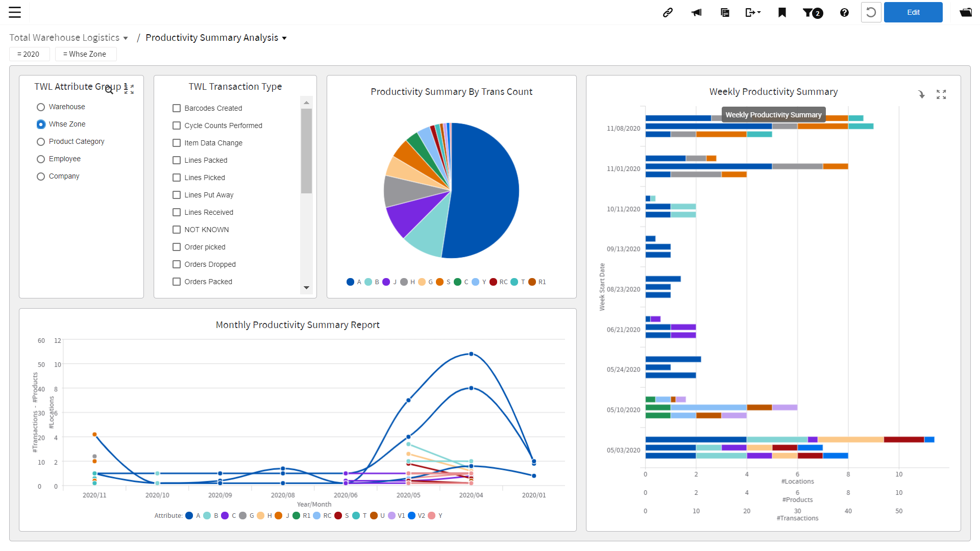Expand the Productivity Summary Analysis dropdown
This screenshot has height=551, width=980.
(x=284, y=38)
